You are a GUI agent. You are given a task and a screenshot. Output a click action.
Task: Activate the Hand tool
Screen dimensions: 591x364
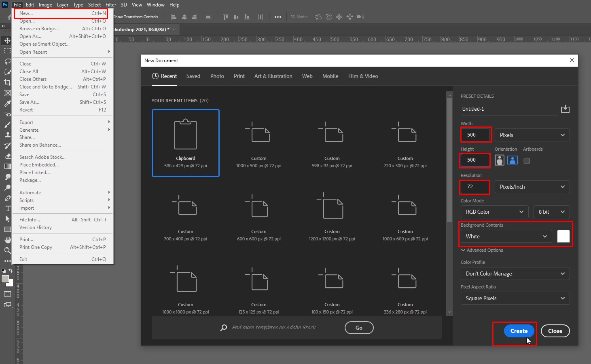click(7, 240)
